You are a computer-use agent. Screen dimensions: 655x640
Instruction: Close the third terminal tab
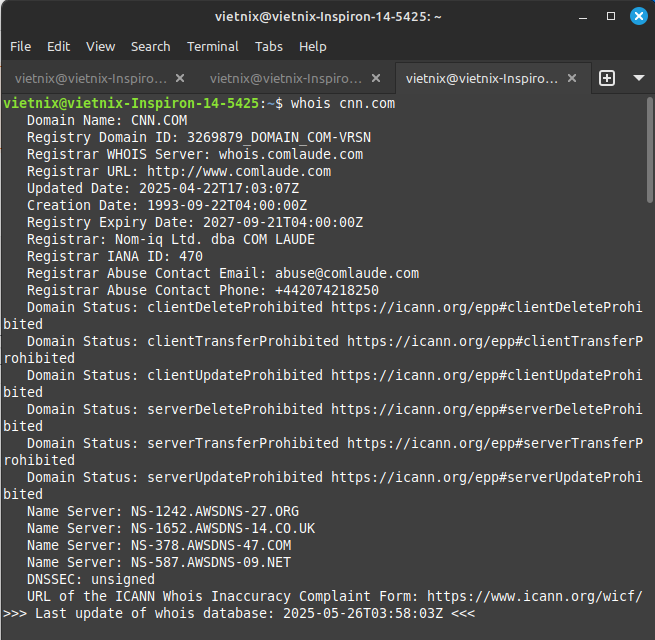click(572, 78)
